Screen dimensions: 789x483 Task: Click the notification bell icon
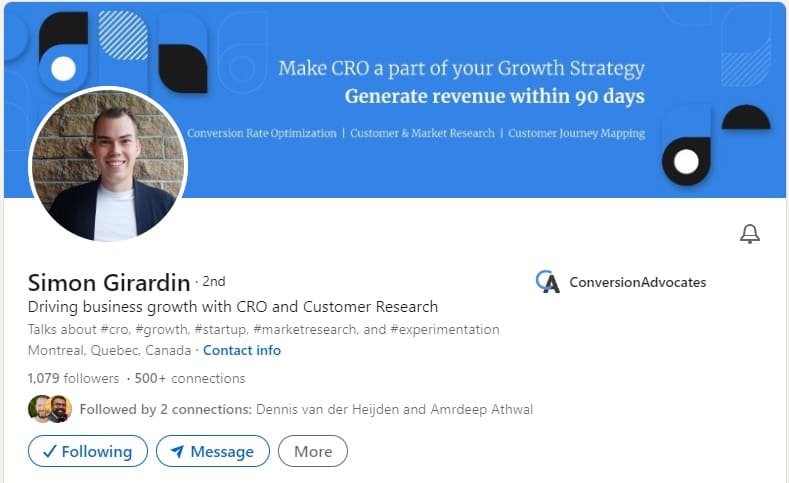click(x=749, y=234)
